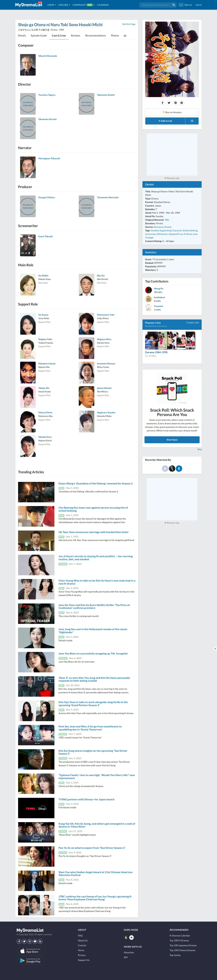Click the 'K' recently watched avatar
This screenshot has height=980, width=217.
click(165, 468)
